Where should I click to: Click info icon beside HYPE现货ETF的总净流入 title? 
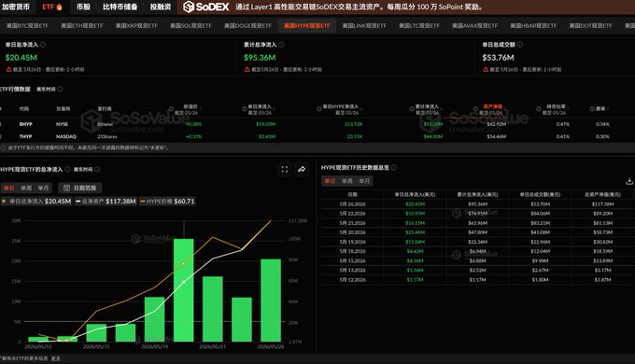pos(67,169)
